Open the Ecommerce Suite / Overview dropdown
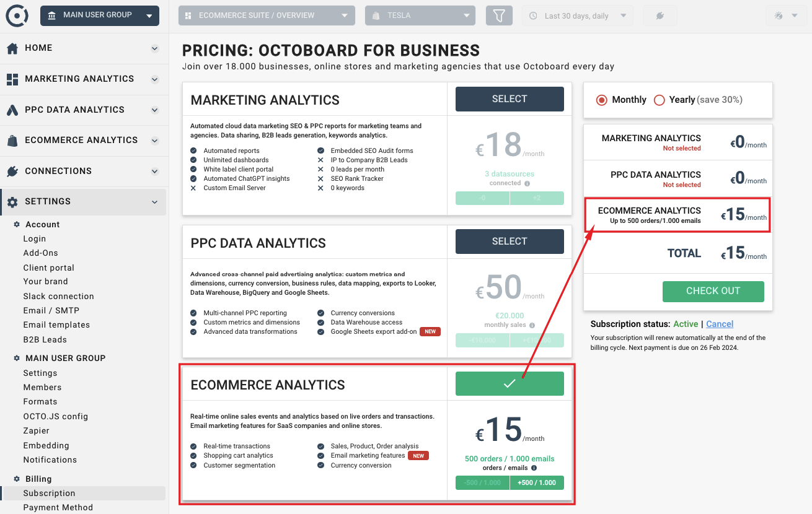Viewport: 812px width, 514px height. [x=267, y=15]
